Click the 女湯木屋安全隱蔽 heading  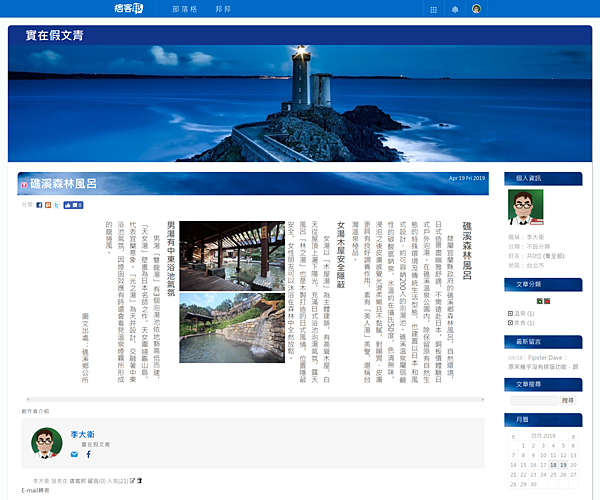[x=341, y=255]
